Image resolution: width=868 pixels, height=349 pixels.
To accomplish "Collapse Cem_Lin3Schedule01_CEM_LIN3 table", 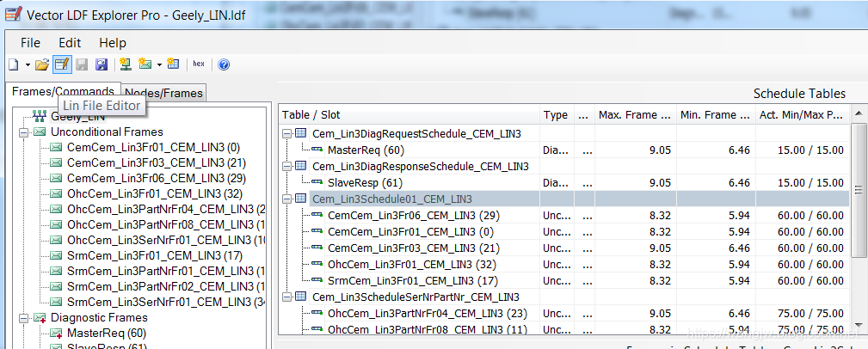I will [286, 199].
